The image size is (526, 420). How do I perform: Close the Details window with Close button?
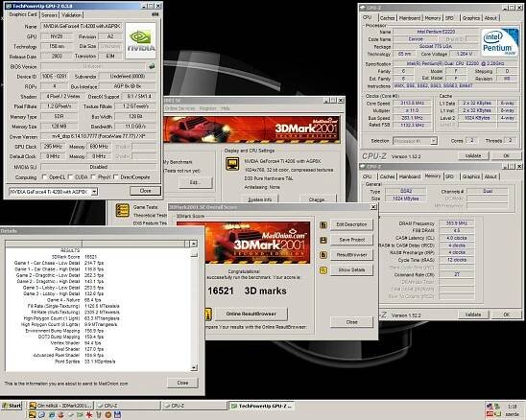tap(182, 383)
